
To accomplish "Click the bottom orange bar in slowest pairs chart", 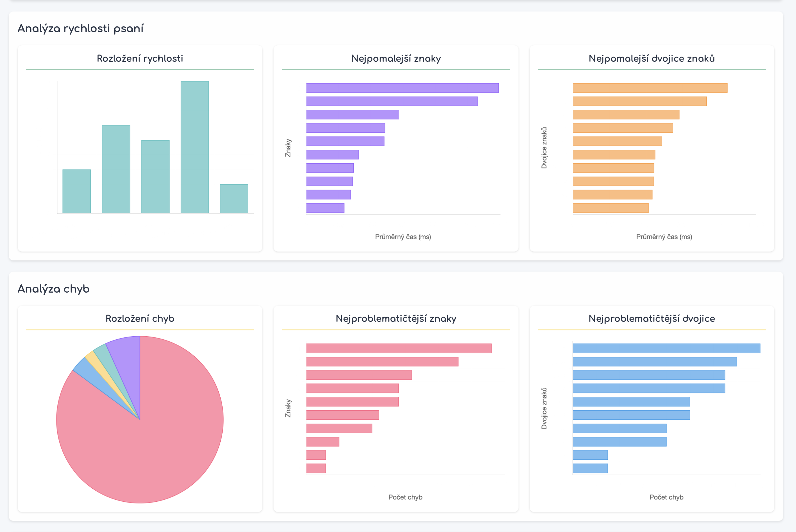I will tap(610, 208).
